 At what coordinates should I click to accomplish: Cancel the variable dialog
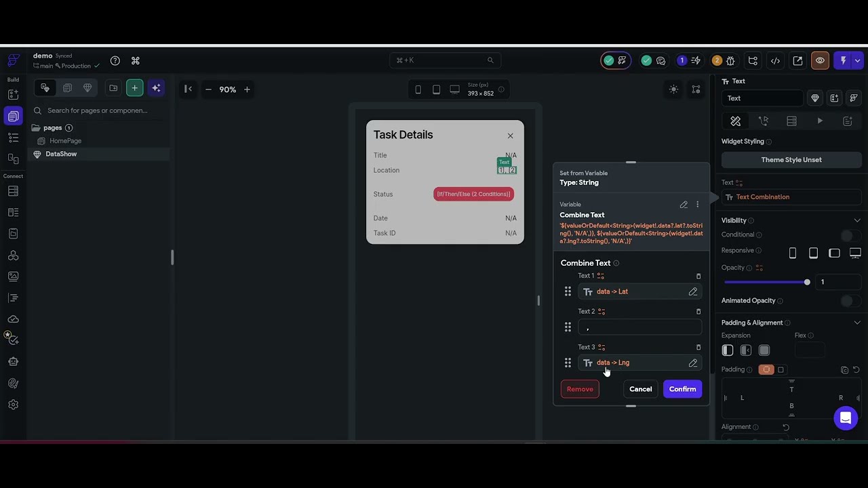coord(640,389)
